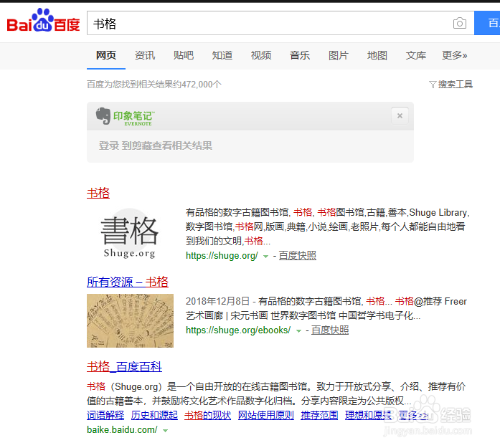Click the result count text 472,000个
This screenshot has height=448, width=500.
(201, 85)
